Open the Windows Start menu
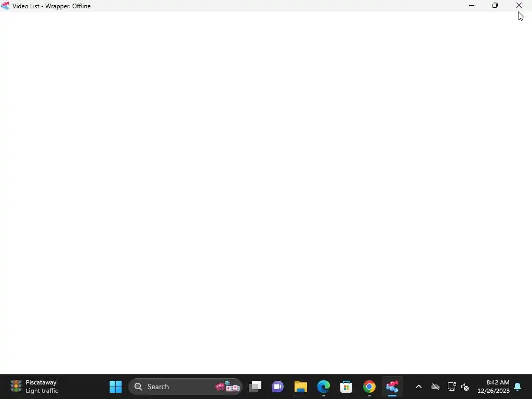Viewport: 532px width, 399px height. [115, 387]
